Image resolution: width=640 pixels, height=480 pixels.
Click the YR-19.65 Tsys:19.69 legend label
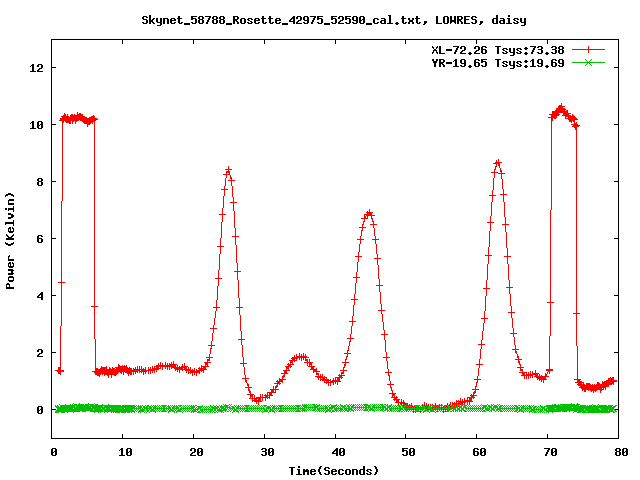pyautogui.click(x=498, y=63)
